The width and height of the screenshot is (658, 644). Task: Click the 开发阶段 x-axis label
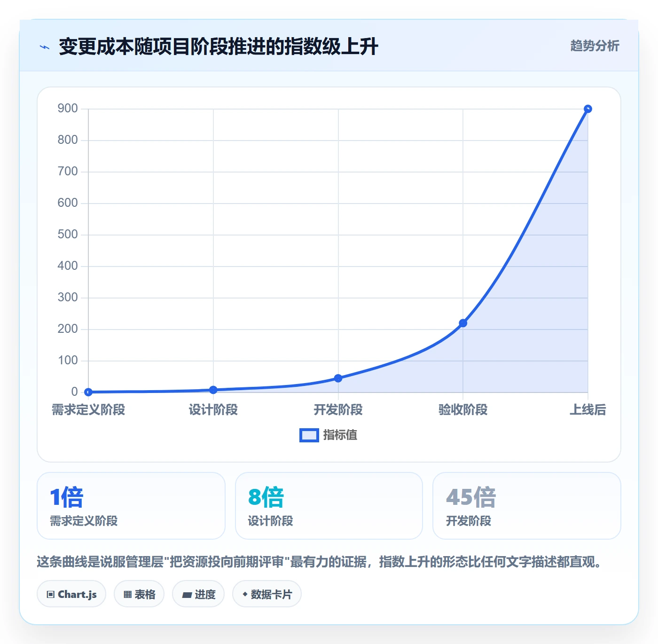tap(338, 410)
